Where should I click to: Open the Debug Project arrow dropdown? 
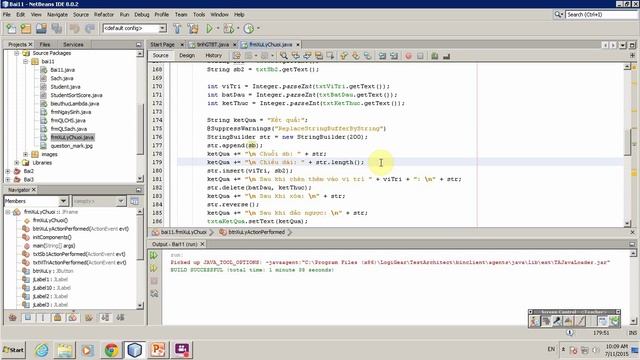(238, 29)
